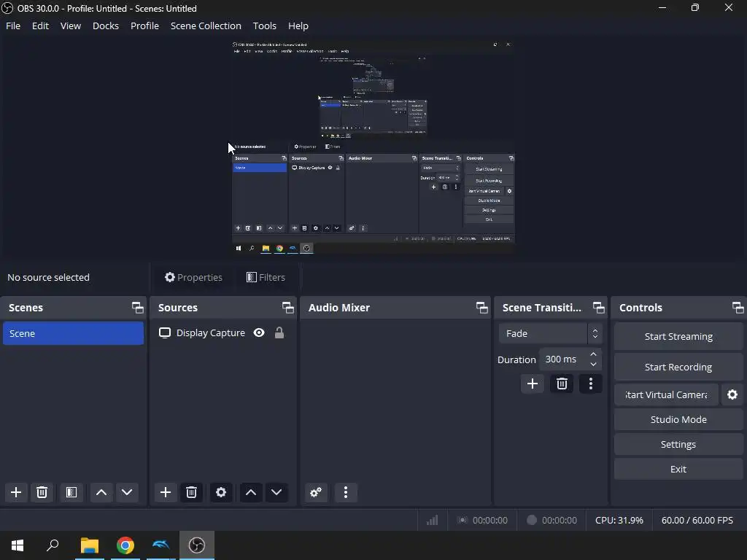Click the recording status circle icon
The image size is (747, 560).
(x=532, y=520)
